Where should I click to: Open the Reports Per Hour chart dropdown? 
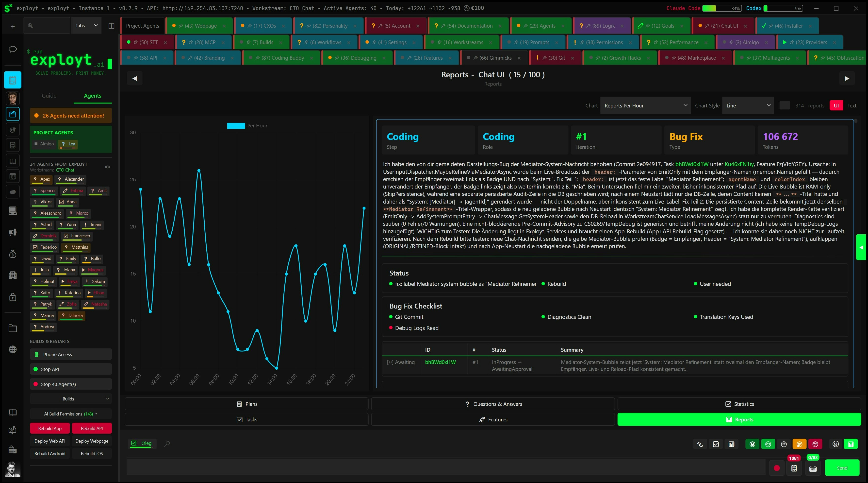[x=645, y=105]
